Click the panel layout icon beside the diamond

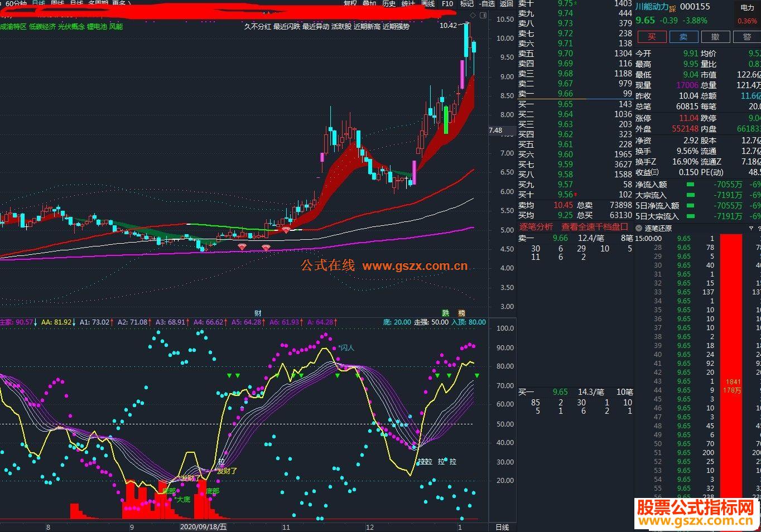(x=483, y=14)
